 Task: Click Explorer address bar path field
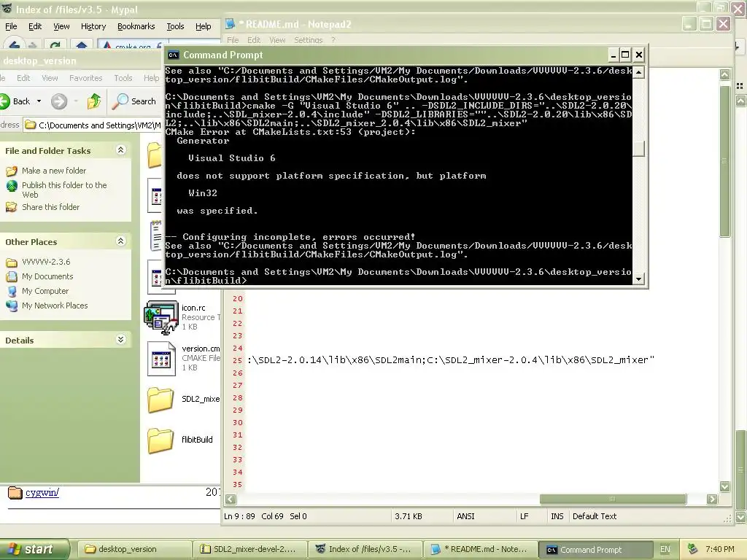[93, 125]
